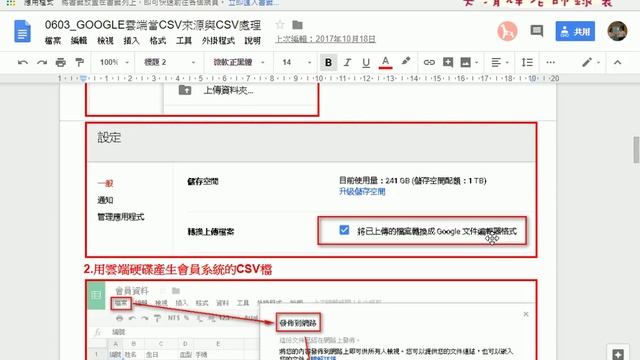Click the 設定 heading in the image
The image size is (640, 360).
pos(109,138)
